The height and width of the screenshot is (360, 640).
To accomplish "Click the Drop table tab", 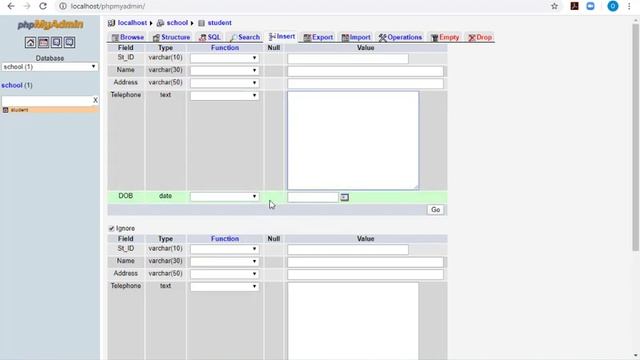I will pos(480,37).
